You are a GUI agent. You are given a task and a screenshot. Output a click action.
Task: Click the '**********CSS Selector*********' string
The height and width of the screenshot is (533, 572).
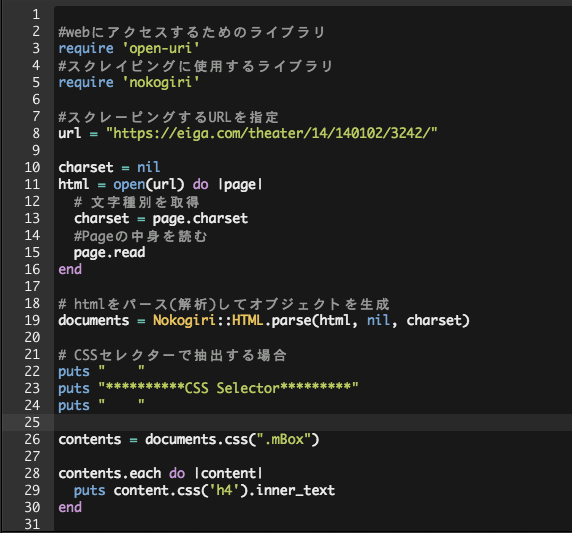pos(228,388)
